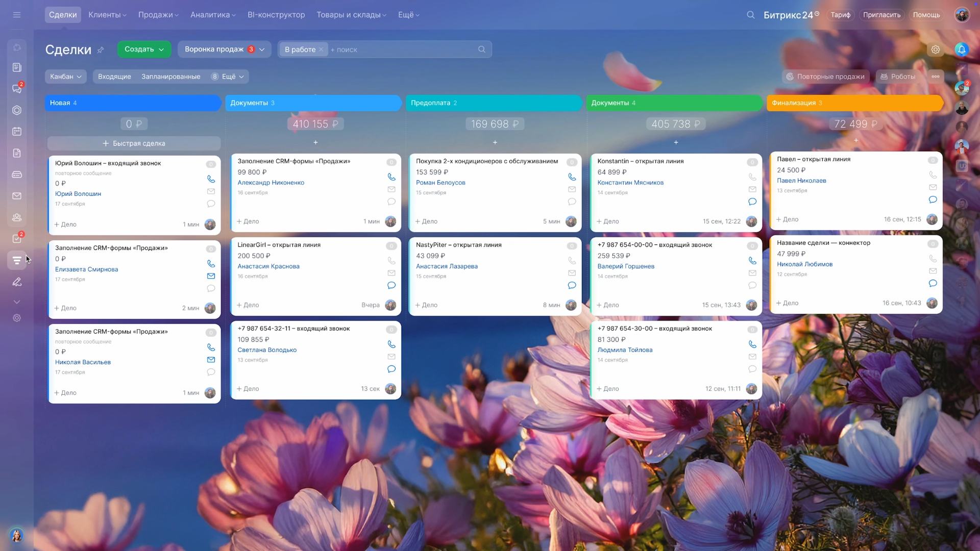980x551 pixels.
Task: Open notifications bell icon
Action: [962, 49]
